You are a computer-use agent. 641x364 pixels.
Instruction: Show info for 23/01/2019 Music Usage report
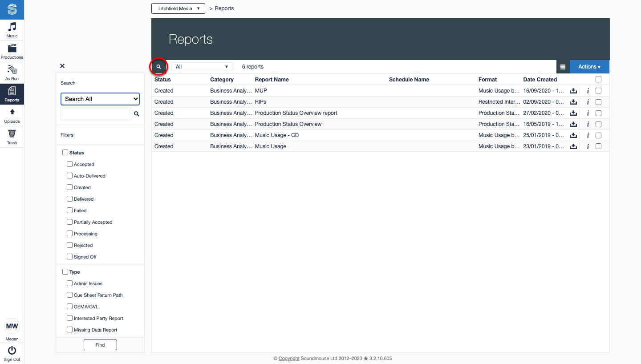click(x=588, y=146)
